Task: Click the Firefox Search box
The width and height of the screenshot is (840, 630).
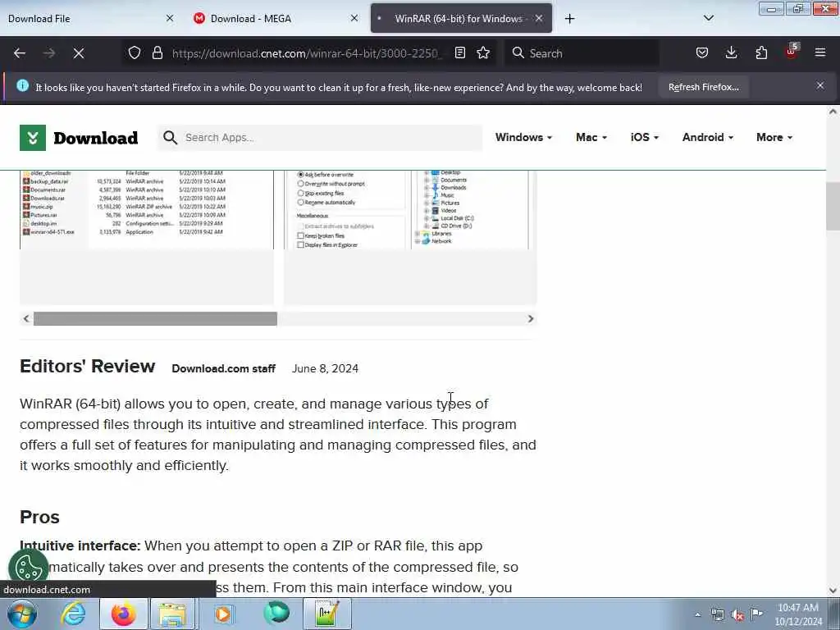Action: tap(582, 53)
